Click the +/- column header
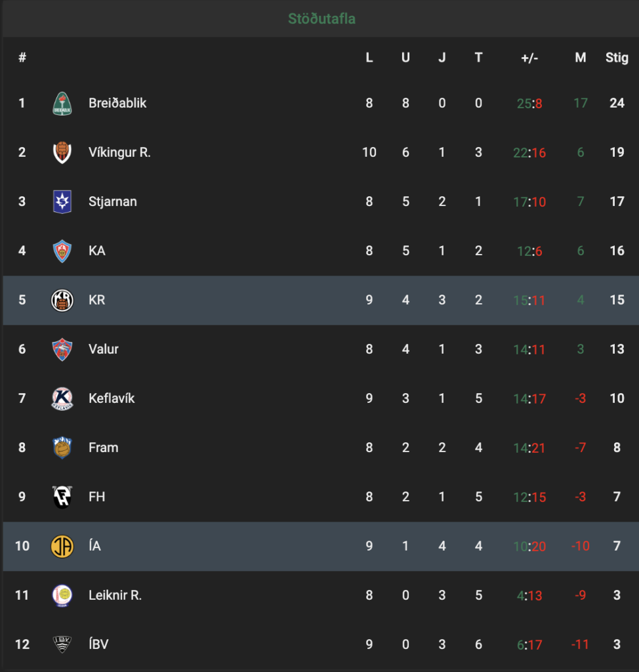 pos(529,58)
